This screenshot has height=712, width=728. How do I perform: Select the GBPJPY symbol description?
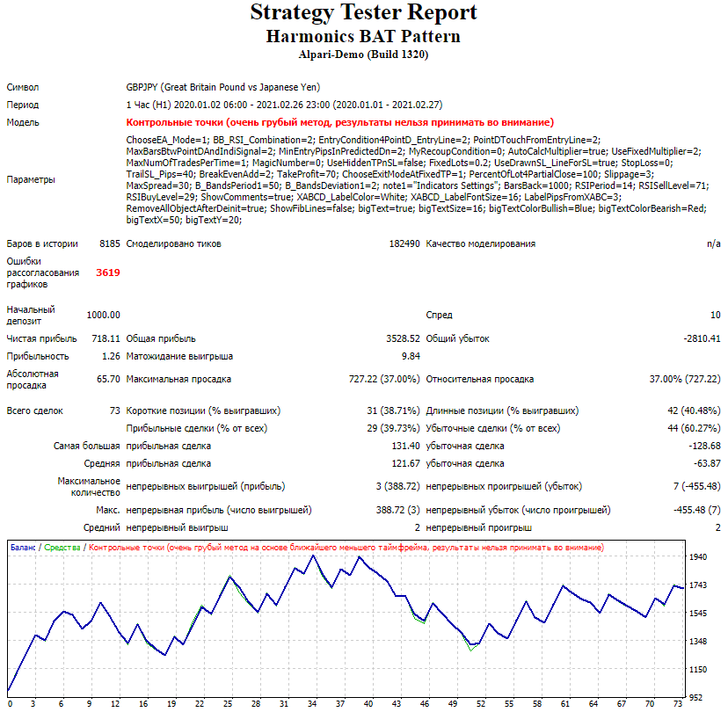[223, 88]
